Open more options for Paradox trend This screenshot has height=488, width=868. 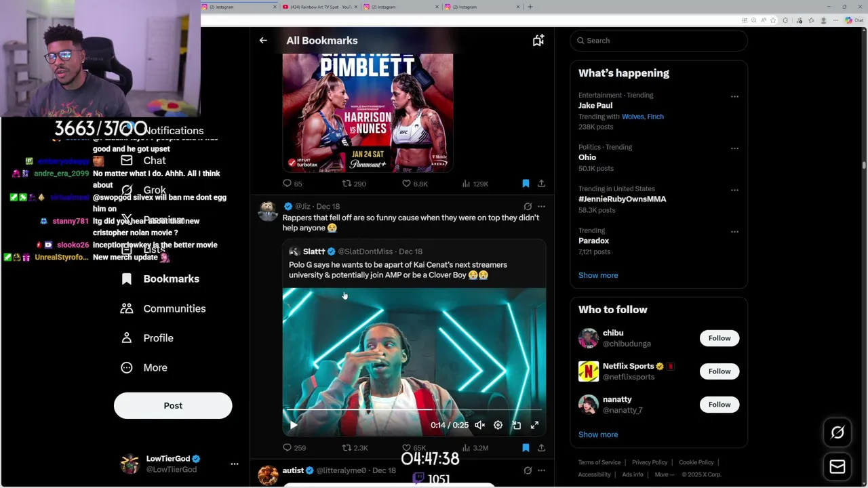[x=734, y=232]
